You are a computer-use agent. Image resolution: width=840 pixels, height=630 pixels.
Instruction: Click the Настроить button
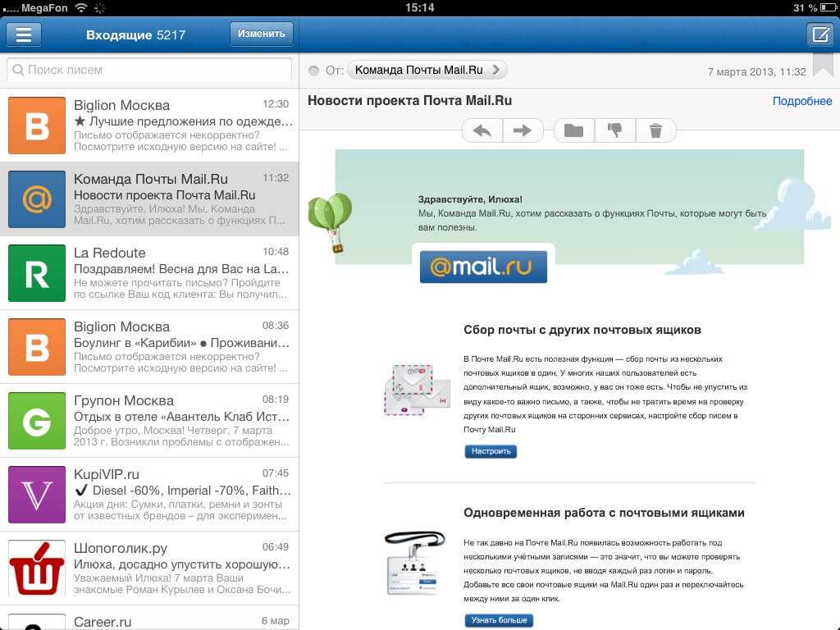click(491, 451)
